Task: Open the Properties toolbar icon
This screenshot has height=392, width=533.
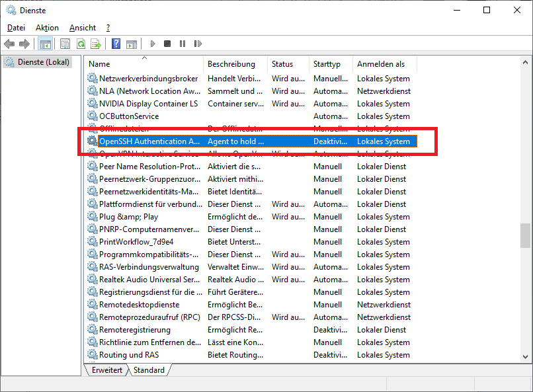Action: click(x=65, y=44)
